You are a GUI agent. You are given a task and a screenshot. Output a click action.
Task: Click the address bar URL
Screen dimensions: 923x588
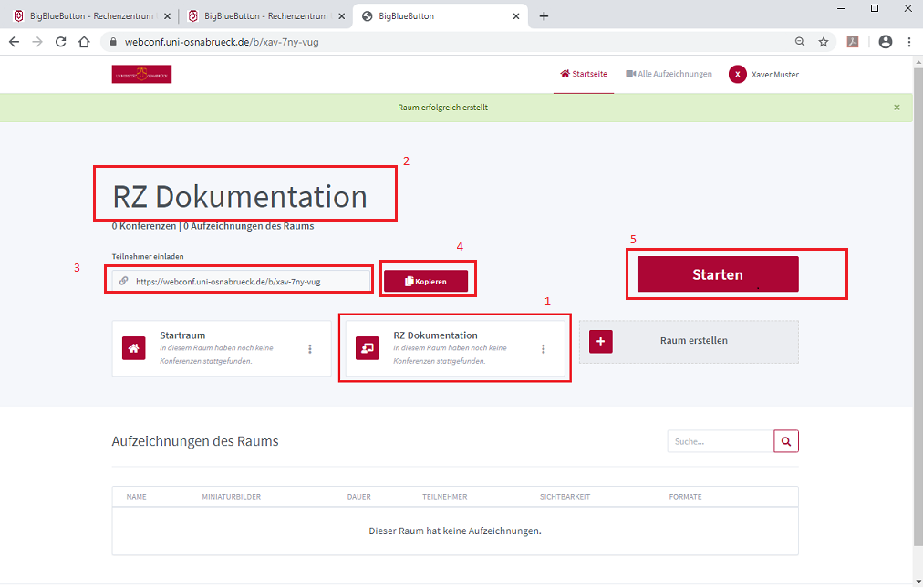tap(222, 42)
